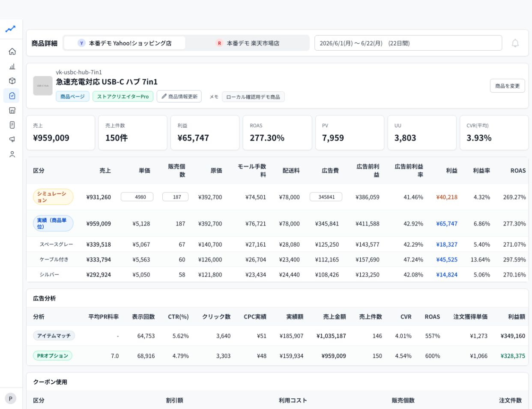Viewport: 532px width, 409px height.
Task: Select the シルバー variant row
Action: pos(277,274)
